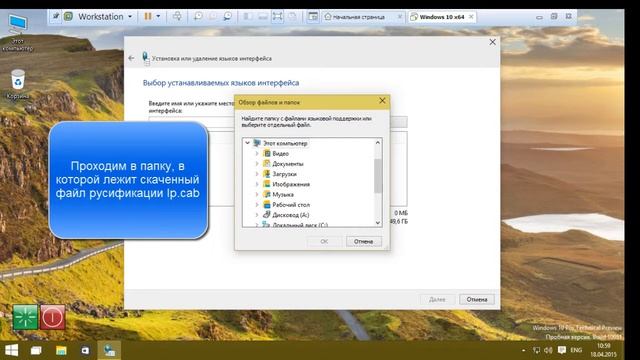Close the Начальная страница tab

pos(400,17)
